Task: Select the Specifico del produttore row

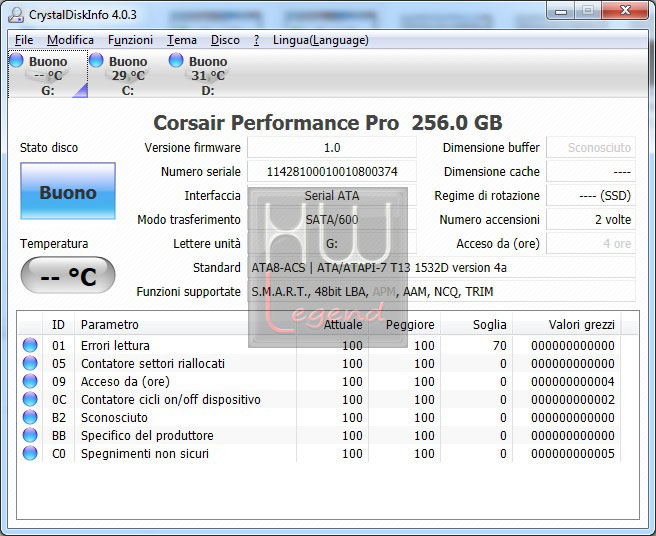Action: coord(320,436)
